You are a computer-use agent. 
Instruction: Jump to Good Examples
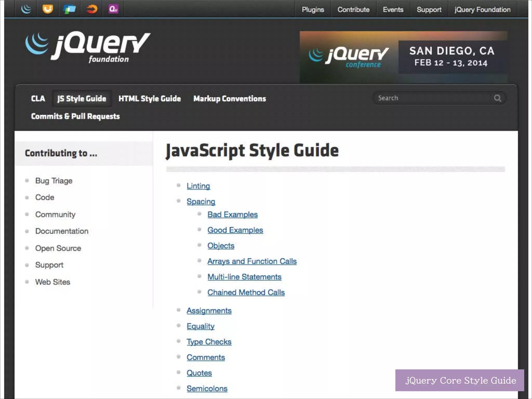coord(235,230)
